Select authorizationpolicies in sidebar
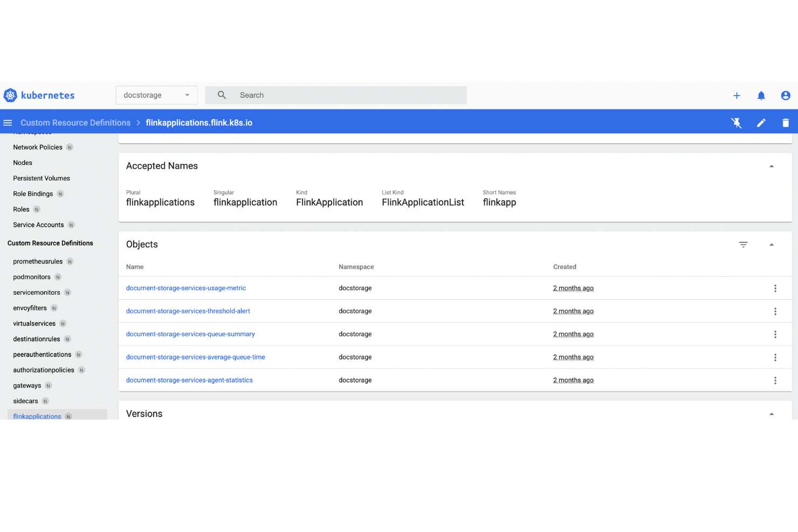The width and height of the screenshot is (798, 532). pyautogui.click(x=44, y=370)
